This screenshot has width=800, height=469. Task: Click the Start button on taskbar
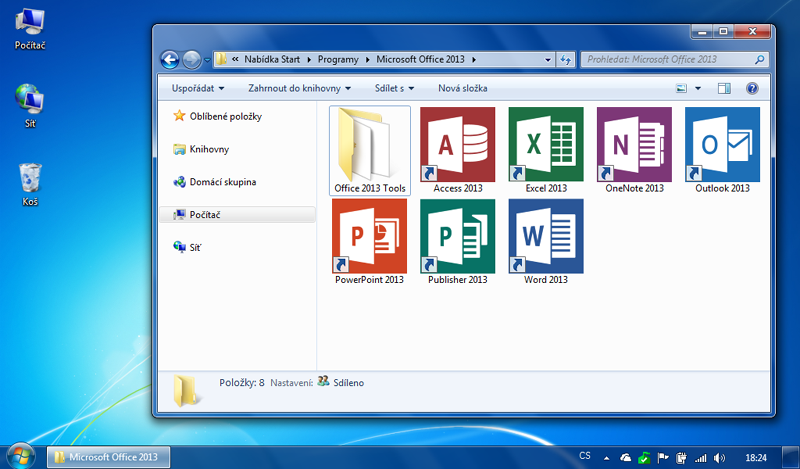point(22,457)
